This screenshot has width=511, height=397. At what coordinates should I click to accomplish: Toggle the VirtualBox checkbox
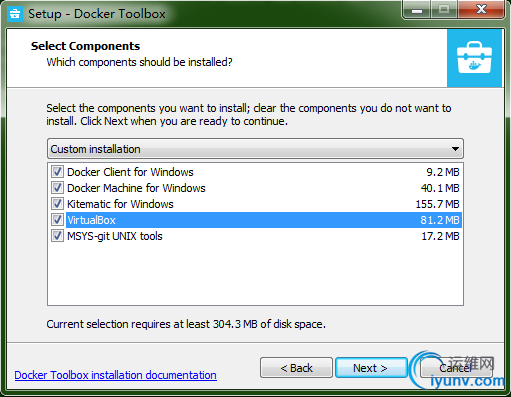click(x=57, y=220)
